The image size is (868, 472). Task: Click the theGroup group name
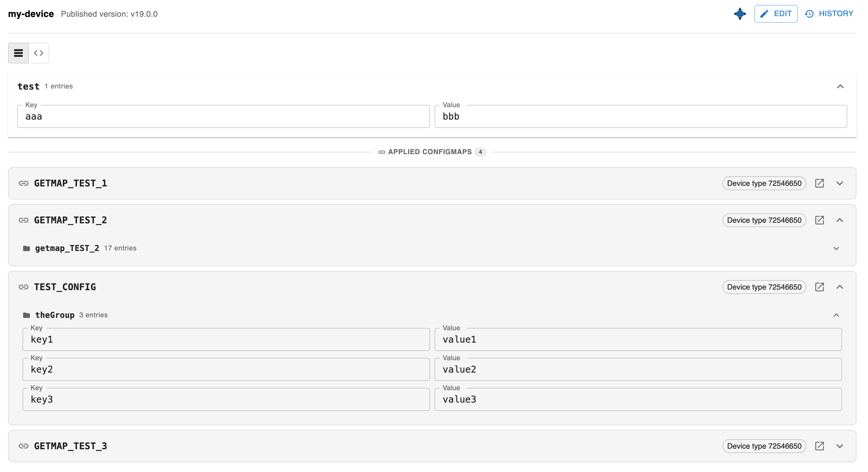point(54,315)
